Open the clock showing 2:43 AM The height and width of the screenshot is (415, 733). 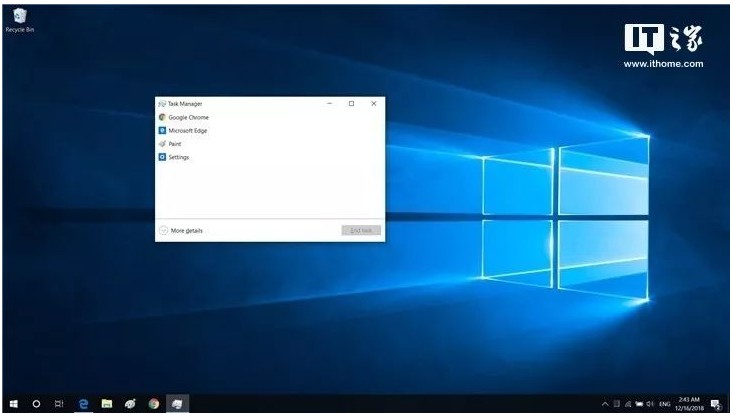tap(689, 404)
